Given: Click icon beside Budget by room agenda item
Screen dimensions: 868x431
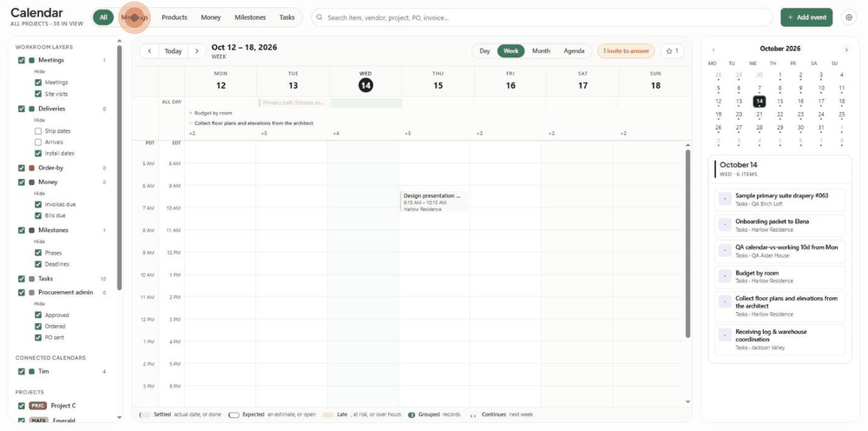Looking at the screenshot, I should [x=725, y=275].
